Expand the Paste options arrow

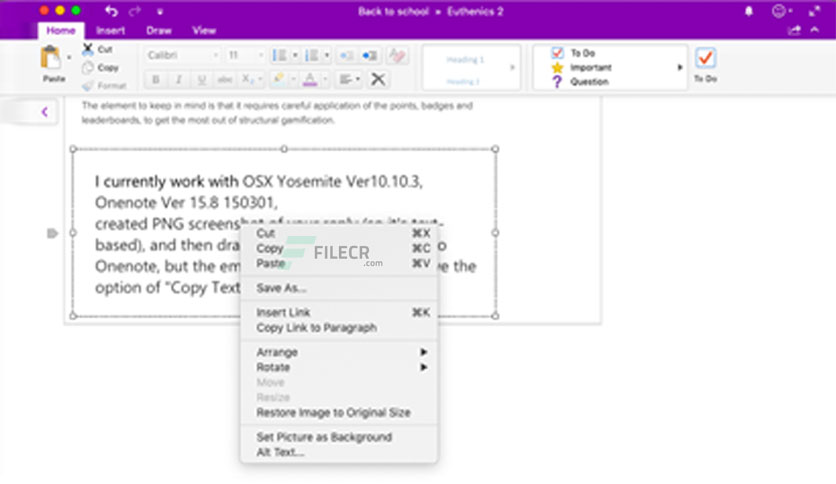(69, 57)
